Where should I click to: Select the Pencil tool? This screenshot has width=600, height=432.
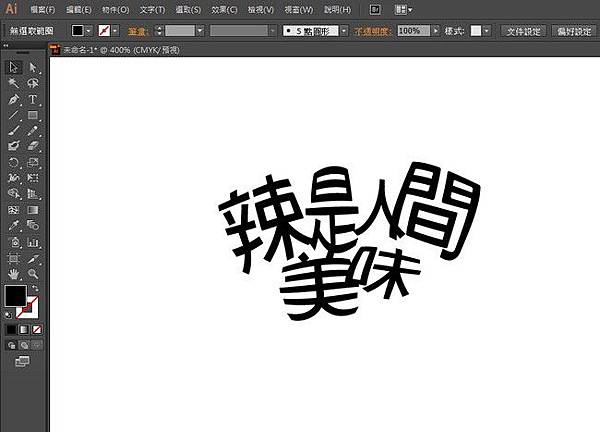[33, 130]
